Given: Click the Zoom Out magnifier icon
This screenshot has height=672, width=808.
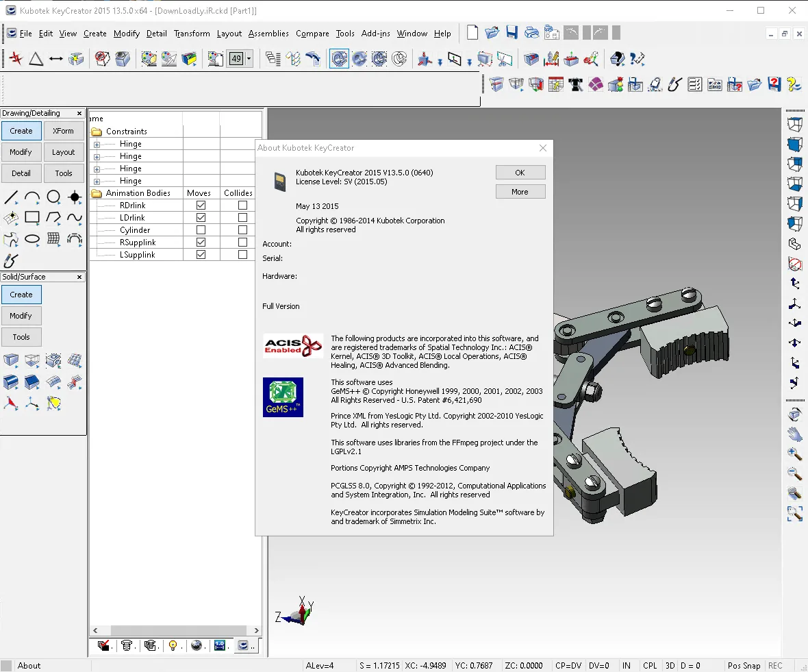Looking at the screenshot, I should 794,473.
